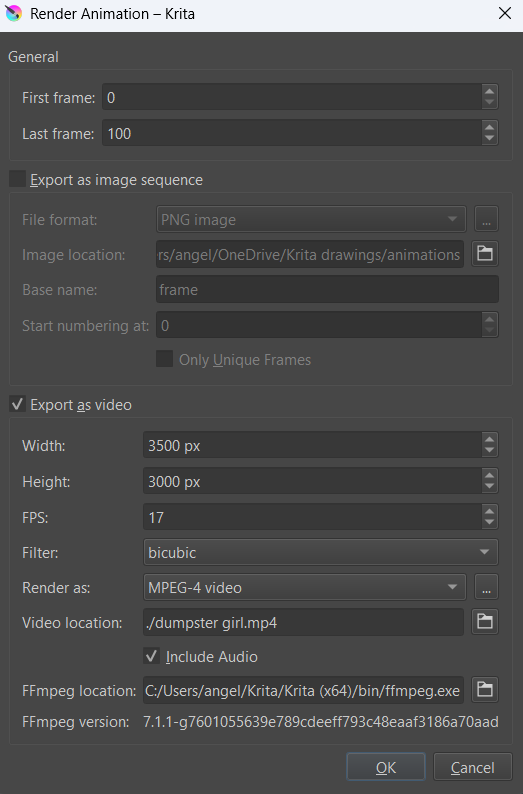This screenshot has width=523, height=794.
Task: Open MPEG-4 render options button
Action: tap(486, 587)
